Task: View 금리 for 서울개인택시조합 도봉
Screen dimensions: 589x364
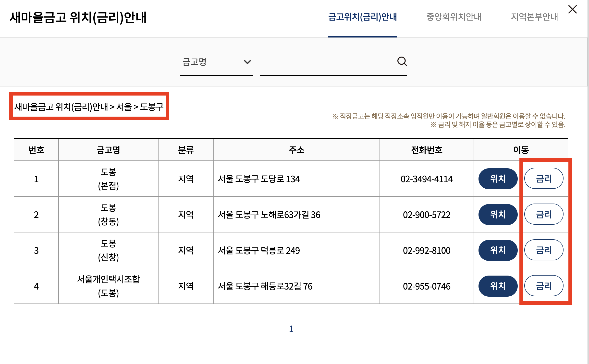Action: (x=543, y=286)
